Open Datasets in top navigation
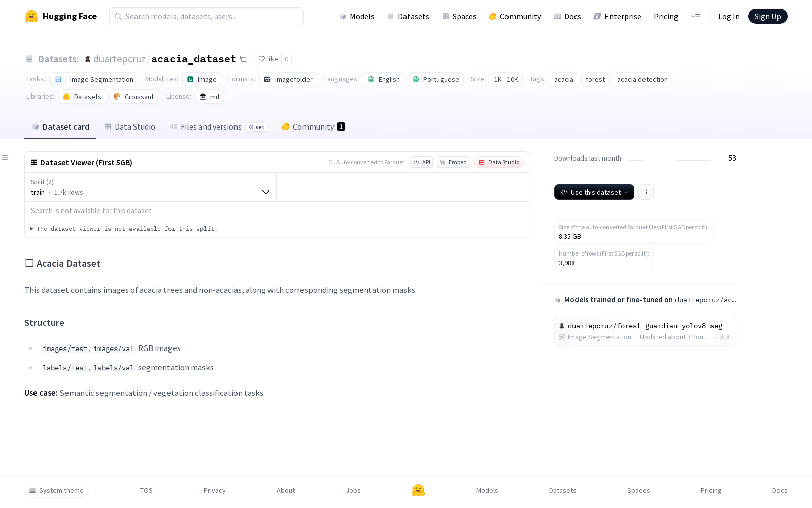The image size is (812, 508). pyautogui.click(x=408, y=16)
